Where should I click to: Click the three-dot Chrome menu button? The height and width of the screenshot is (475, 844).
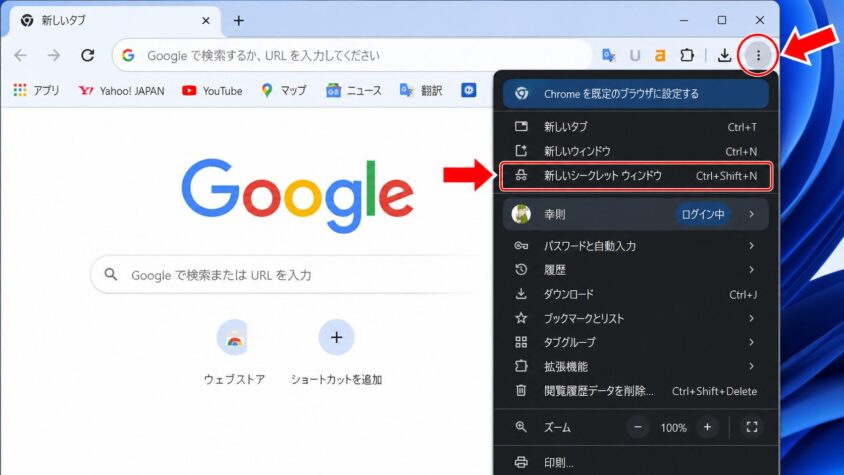pos(758,55)
